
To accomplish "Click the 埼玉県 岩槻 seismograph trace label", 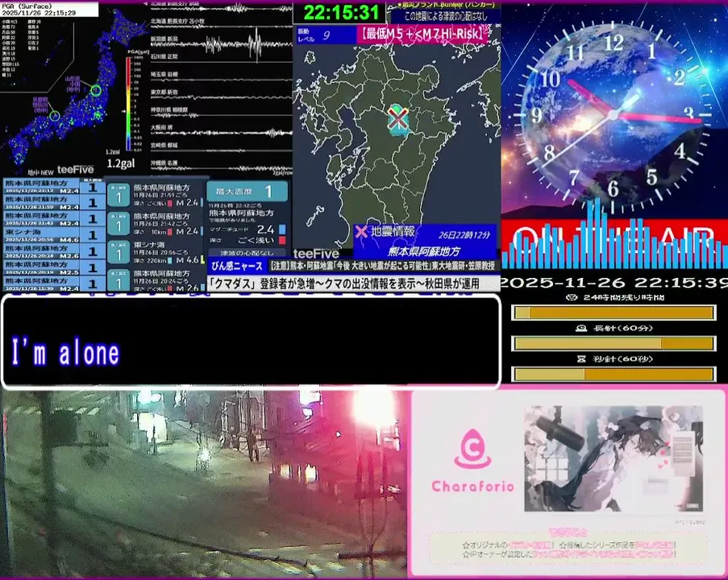I will 164,74.
